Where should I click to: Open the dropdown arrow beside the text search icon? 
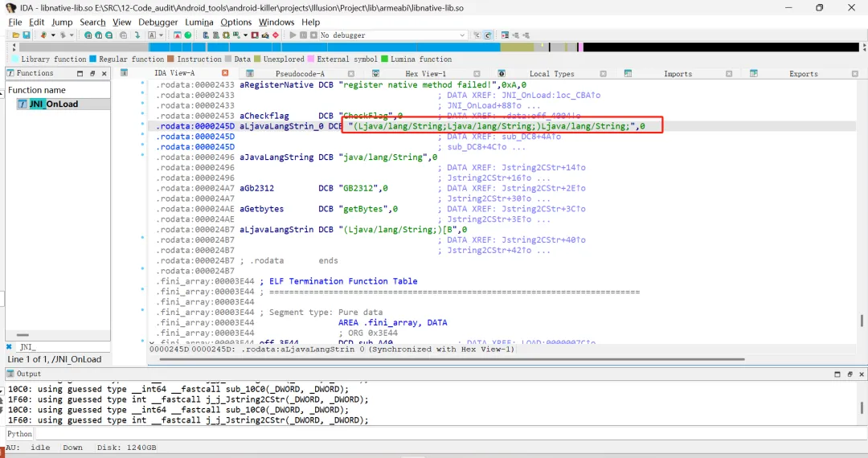161,35
